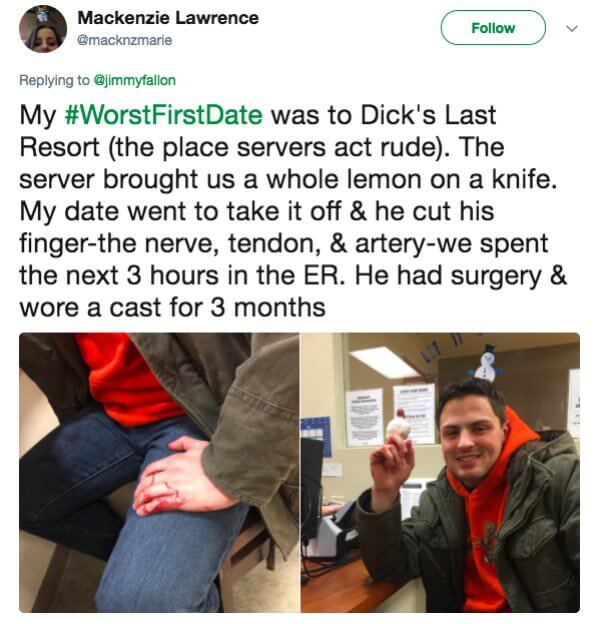Screen dimensions: 600x624
Task: Expand the tweet options chevron
Action: [x=572, y=29]
